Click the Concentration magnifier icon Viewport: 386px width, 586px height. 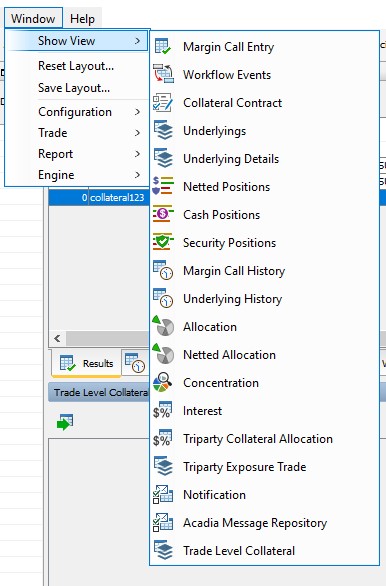tap(163, 383)
